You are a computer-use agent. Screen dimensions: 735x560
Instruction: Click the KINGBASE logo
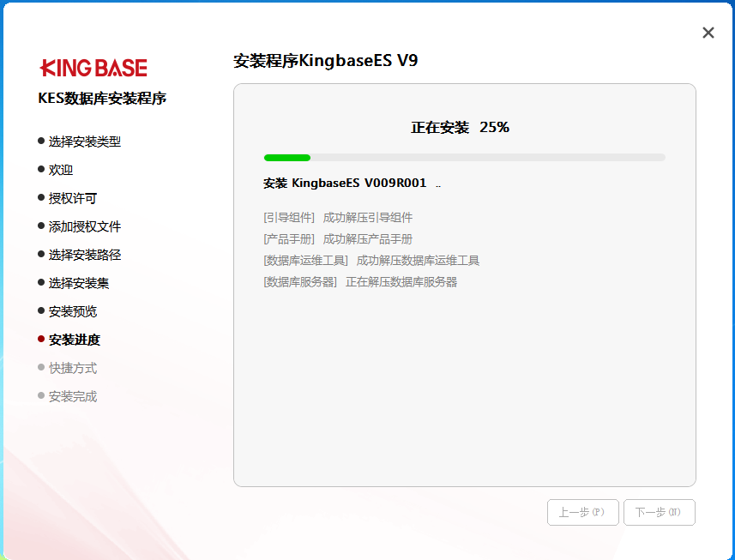coord(93,68)
